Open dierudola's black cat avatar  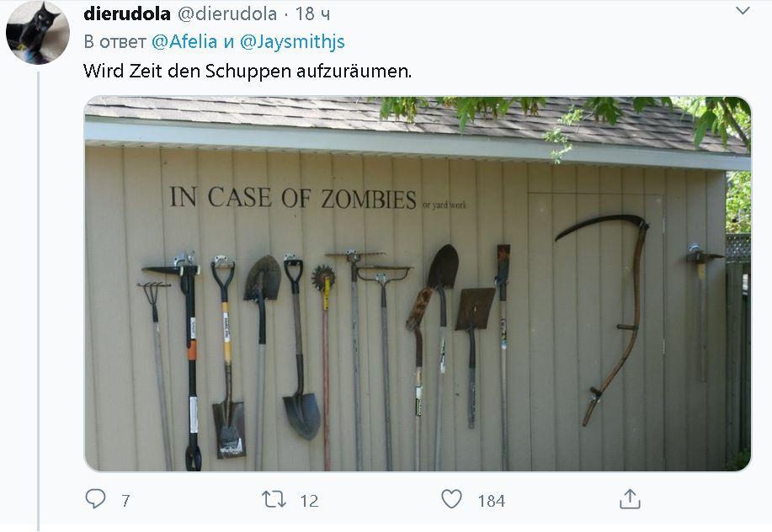click(38, 33)
